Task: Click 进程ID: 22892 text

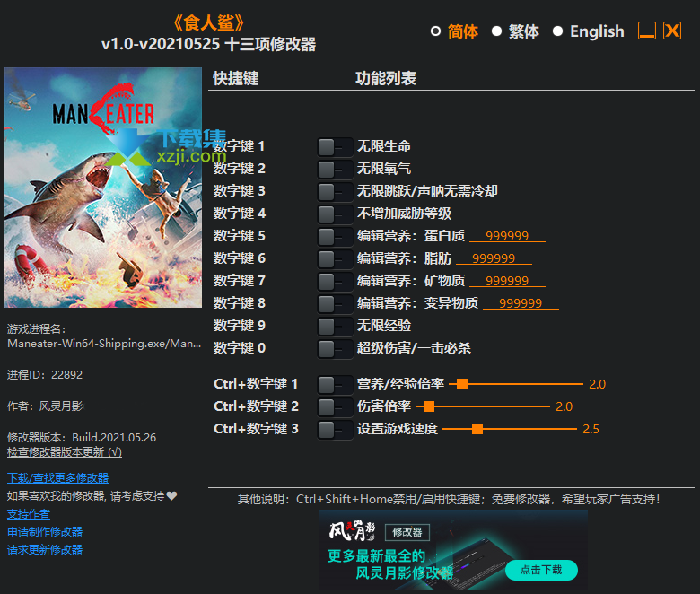Action: [x=45, y=374]
